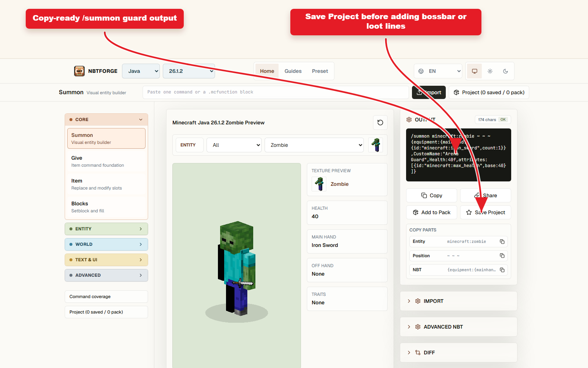Click the globe icon in language selector
Viewport: 588px width, 368px height.
click(421, 71)
